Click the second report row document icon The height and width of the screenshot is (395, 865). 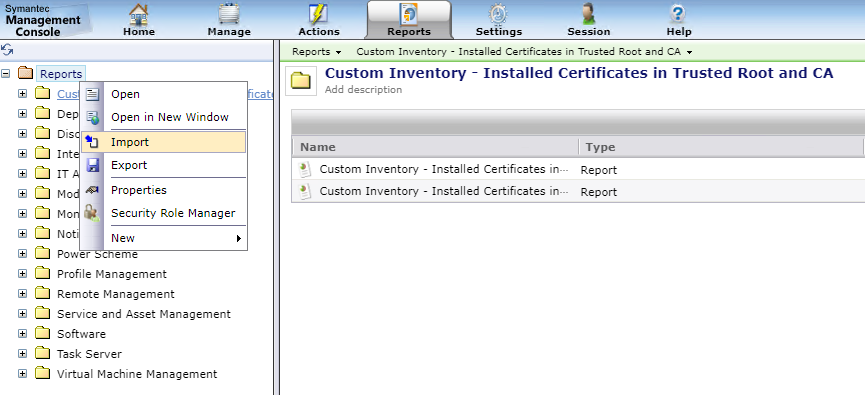coord(305,191)
